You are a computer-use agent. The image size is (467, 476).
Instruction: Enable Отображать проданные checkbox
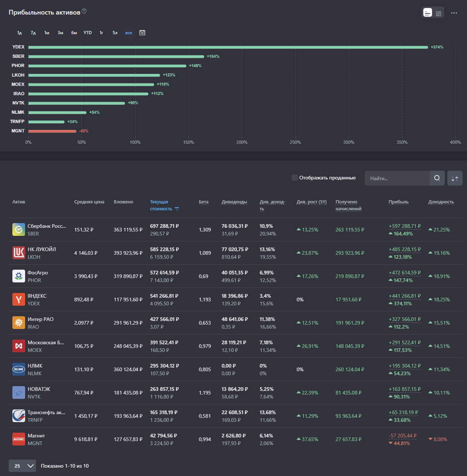click(295, 178)
